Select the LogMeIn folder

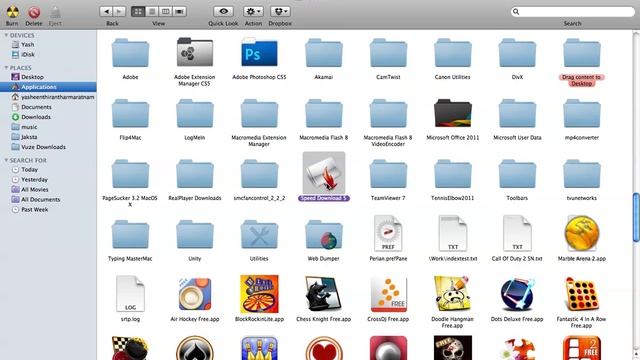click(x=195, y=114)
